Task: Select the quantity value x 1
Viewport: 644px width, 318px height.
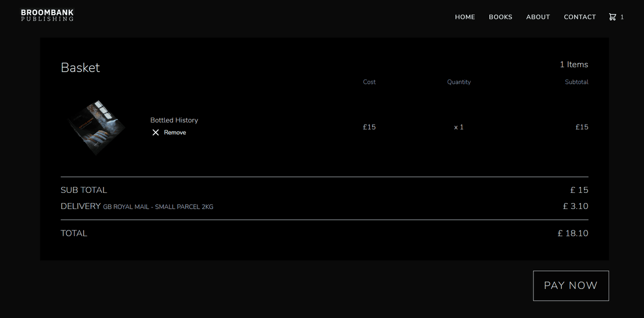Action: pos(458,127)
